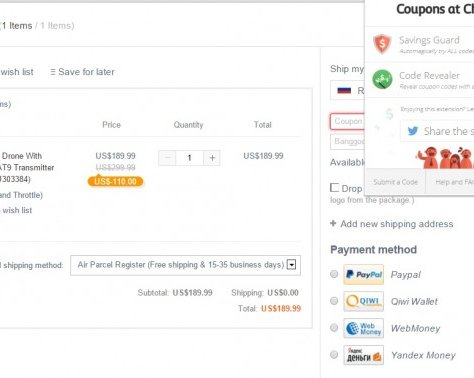Select the Paypal payment radio button

click(334, 274)
